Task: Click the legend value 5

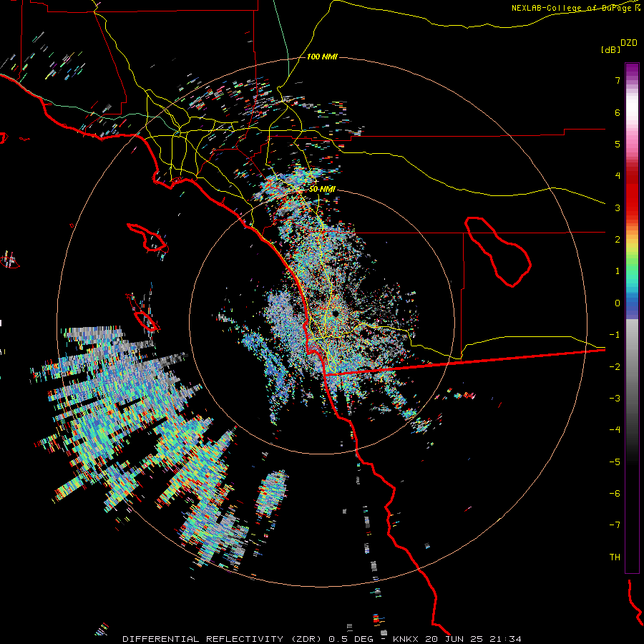Action: coord(618,144)
